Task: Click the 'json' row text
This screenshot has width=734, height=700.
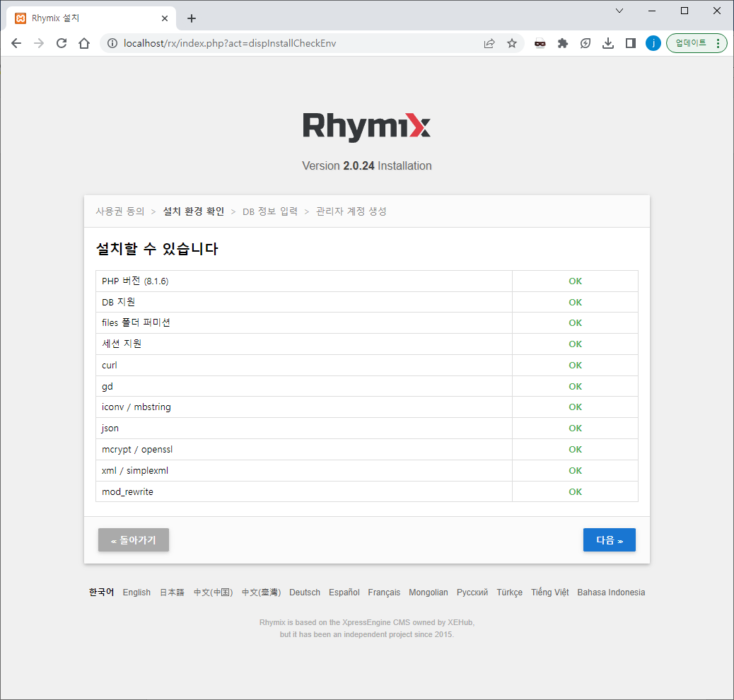Action: coord(110,428)
